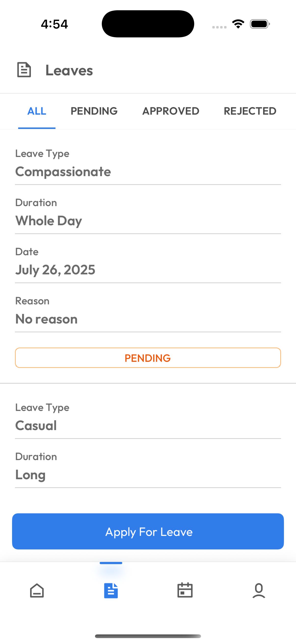Select the Leaves icon in bottom bar
The height and width of the screenshot is (644, 296).
click(x=111, y=590)
